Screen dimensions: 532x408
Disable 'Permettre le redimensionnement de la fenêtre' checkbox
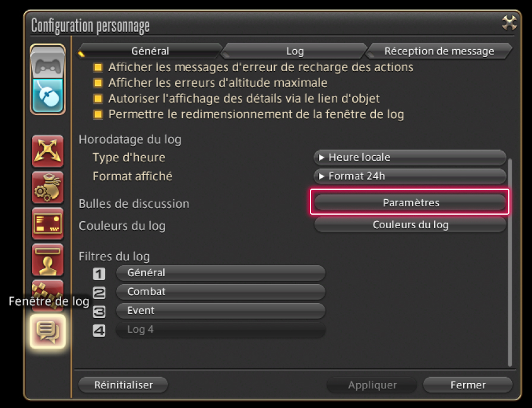(x=98, y=114)
